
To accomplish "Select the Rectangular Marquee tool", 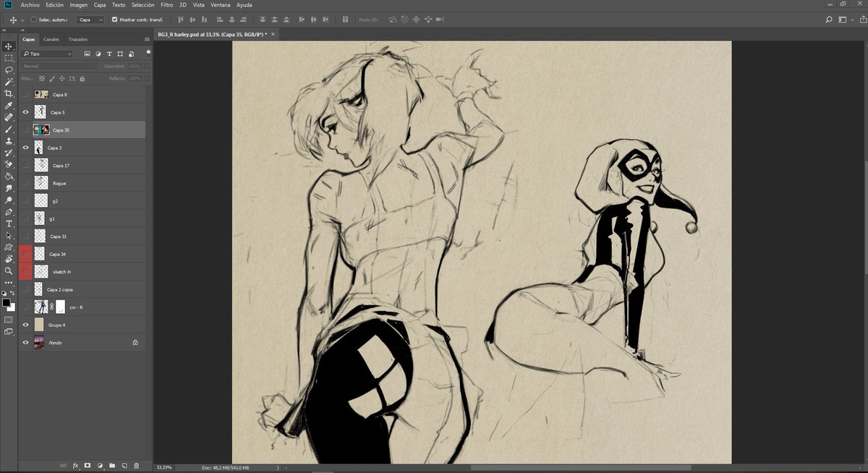I will coord(9,58).
